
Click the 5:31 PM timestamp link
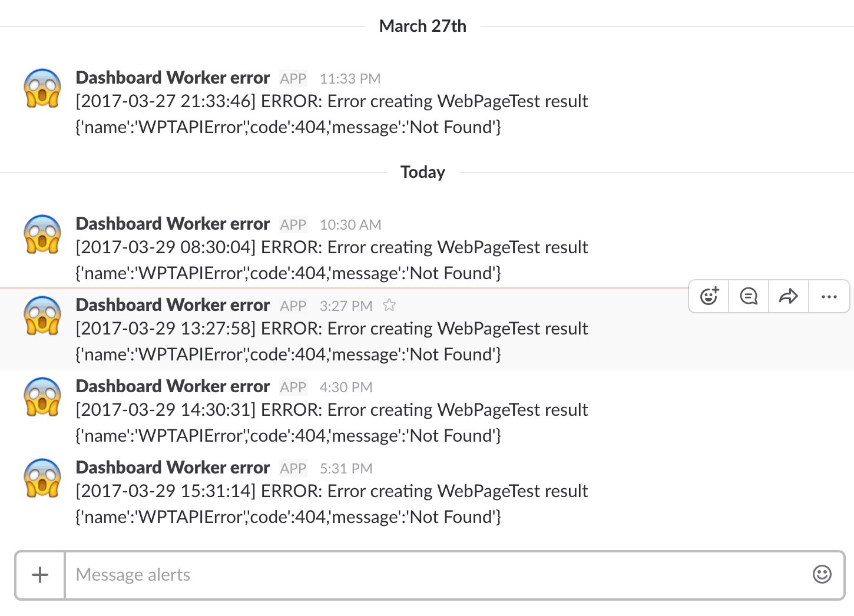346,469
